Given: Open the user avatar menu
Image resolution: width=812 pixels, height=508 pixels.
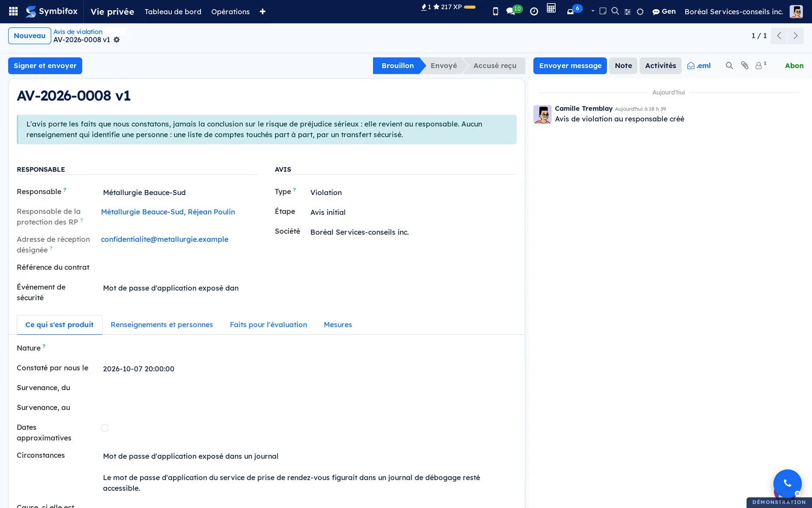Looking at the screenshot, I should [796, 12].
